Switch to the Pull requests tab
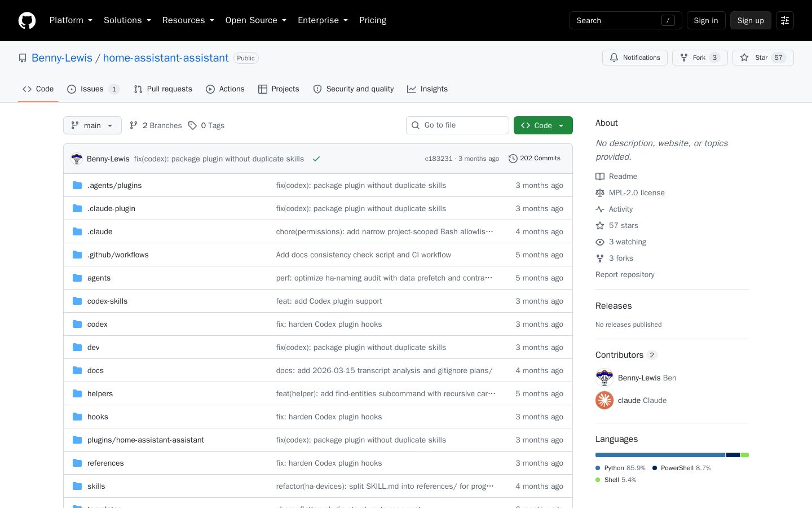This screenshot has width=812, height=508. pyautogui.click(x=163, y=89)
